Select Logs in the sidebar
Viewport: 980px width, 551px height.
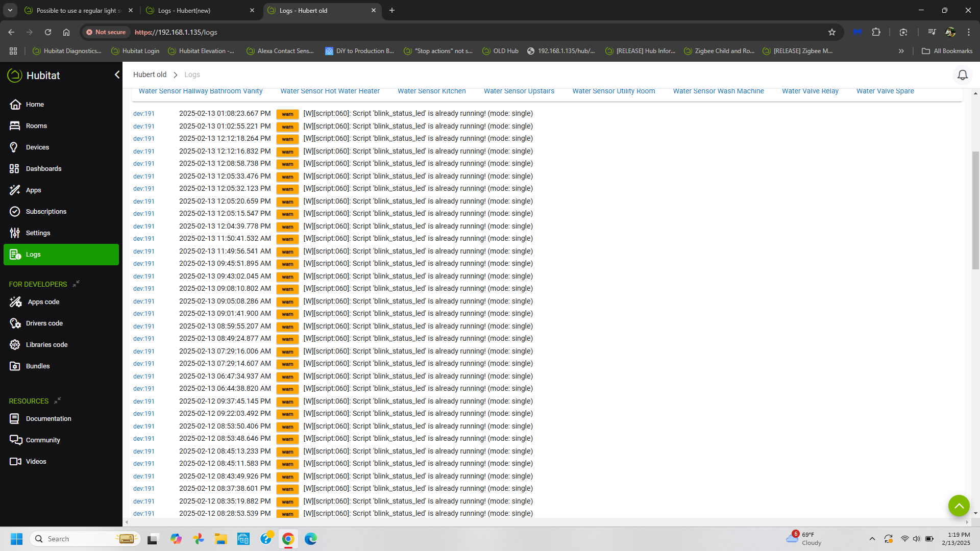(61, 254)
